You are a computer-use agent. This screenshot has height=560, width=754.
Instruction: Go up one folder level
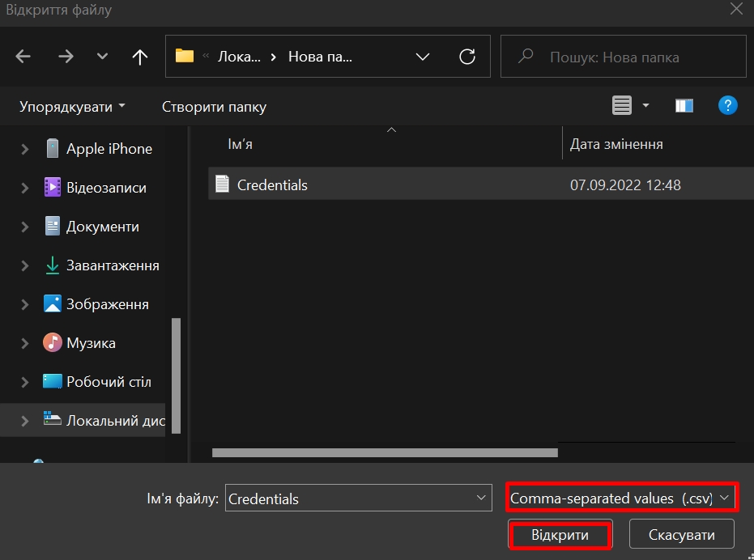click(140, 57)
